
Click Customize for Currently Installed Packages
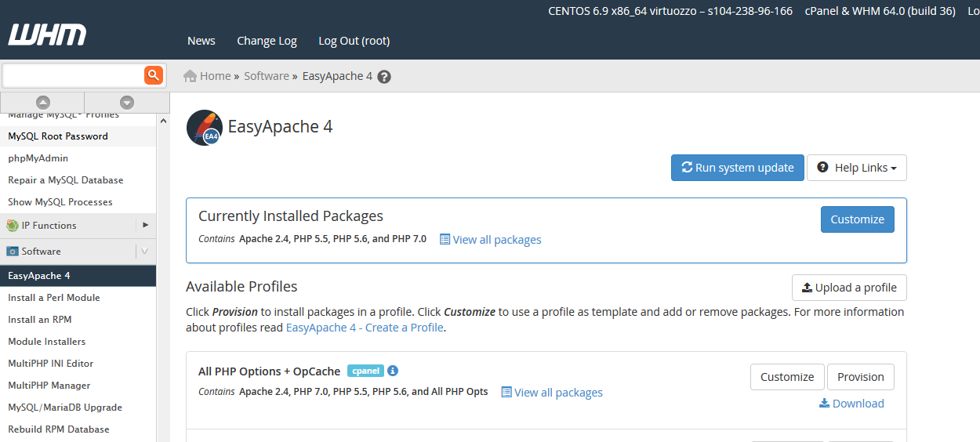click(x=858, y=219)
